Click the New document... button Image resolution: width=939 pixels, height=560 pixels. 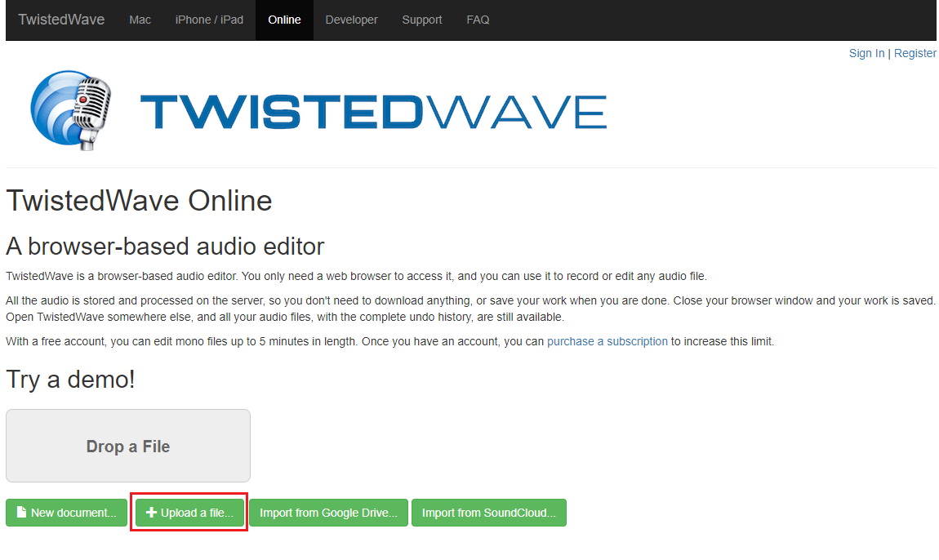click(x=66, y=513)
